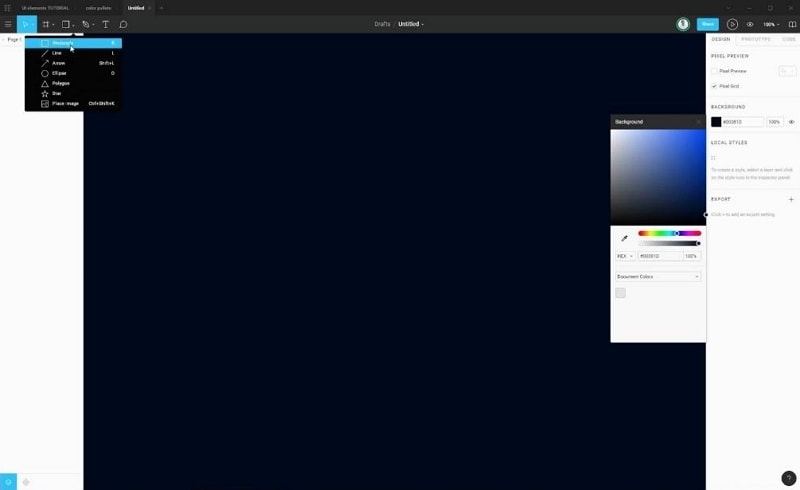Open the help question mark button
800x490 pixels.
click(789, 478)
